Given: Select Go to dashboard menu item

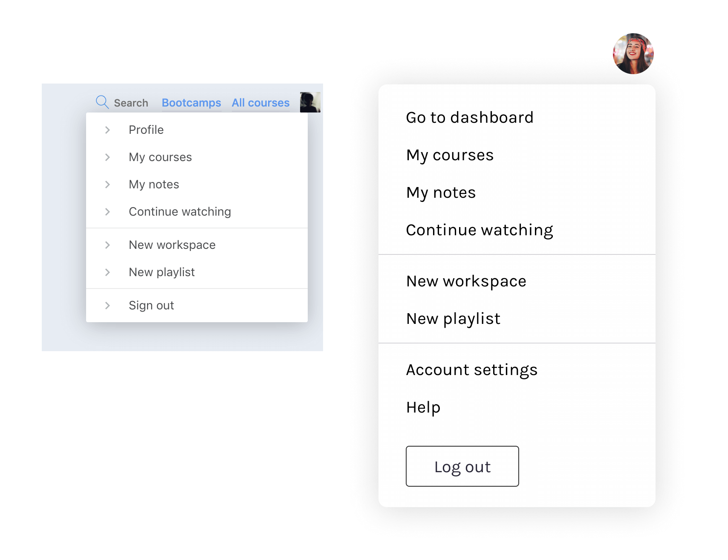Looking at the screenshot, I should (x=469, y=118).
